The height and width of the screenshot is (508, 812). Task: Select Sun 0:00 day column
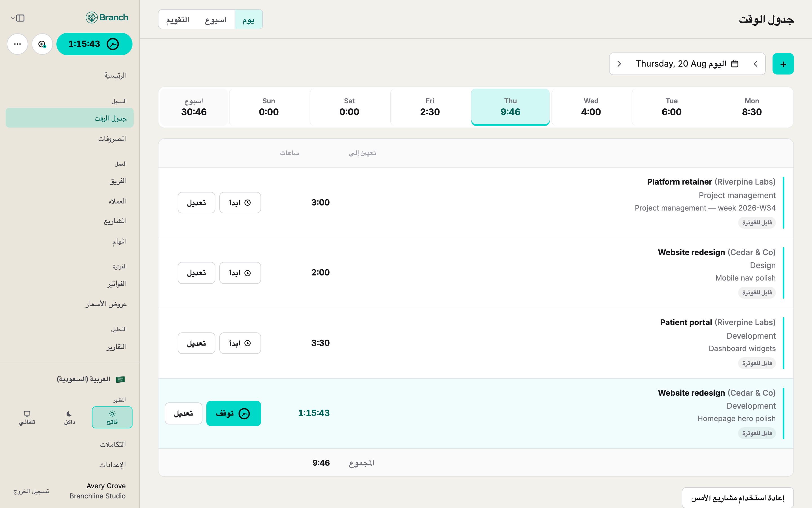269,107
